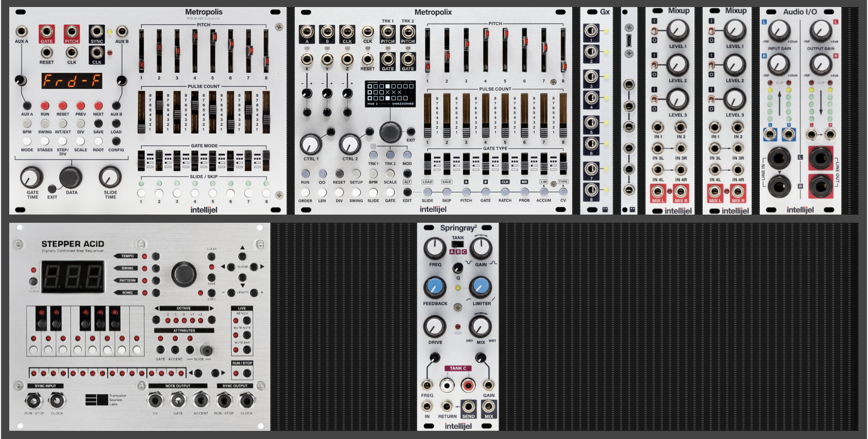
Task: Click the A input jack on Metropolix
Action: pyautogui.click(x=307, y=32)
